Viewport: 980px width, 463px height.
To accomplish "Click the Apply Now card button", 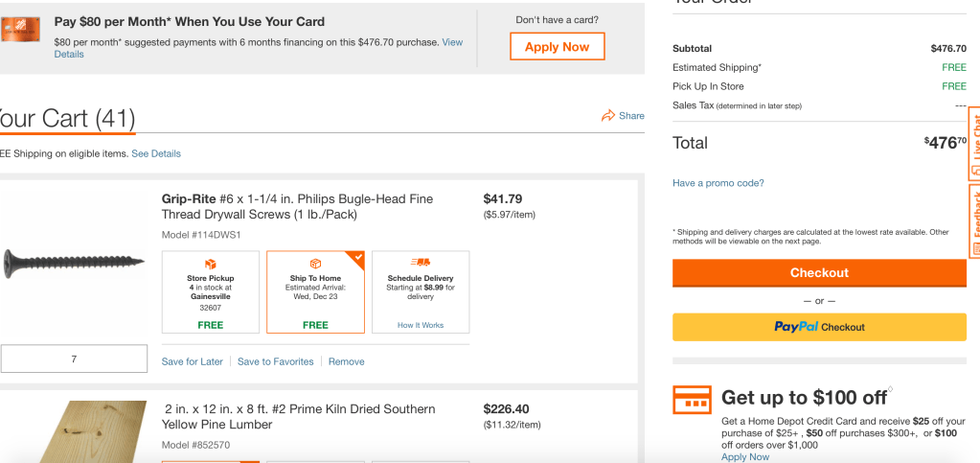I will click(x=557, y=47).
